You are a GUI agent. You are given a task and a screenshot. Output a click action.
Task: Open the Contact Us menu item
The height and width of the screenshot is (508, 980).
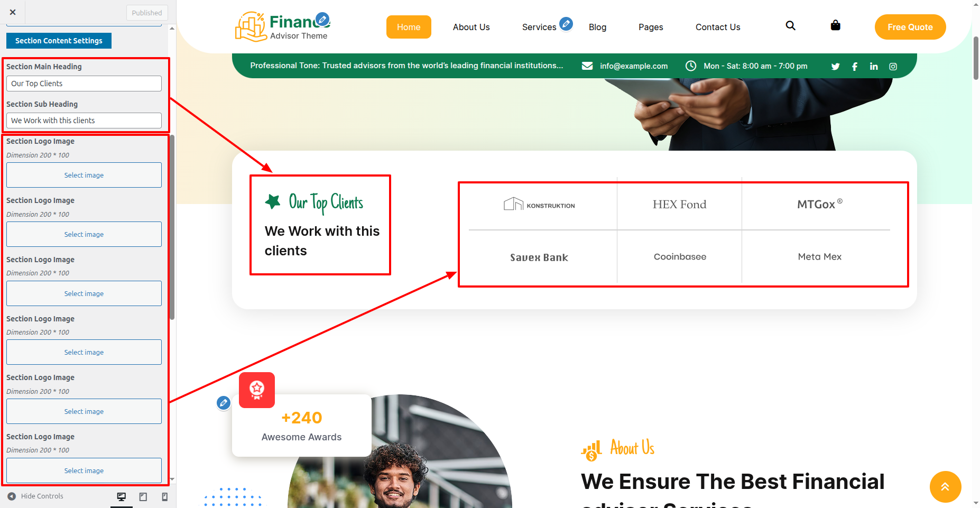point(717,27)
